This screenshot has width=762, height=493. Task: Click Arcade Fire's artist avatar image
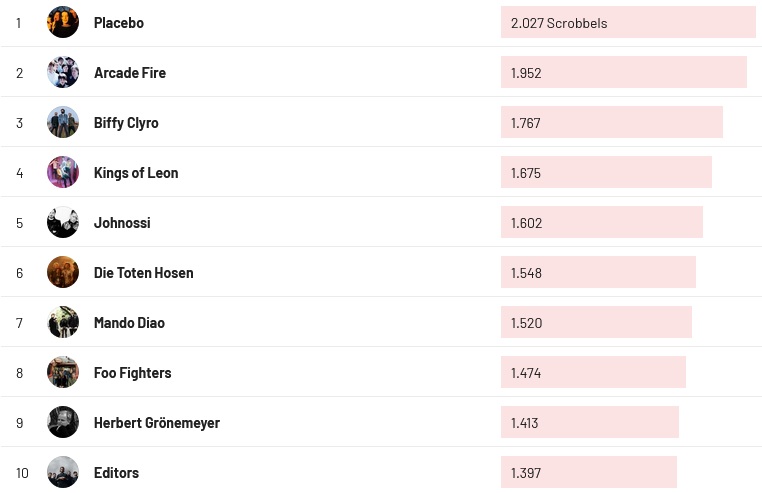[63, 72]
